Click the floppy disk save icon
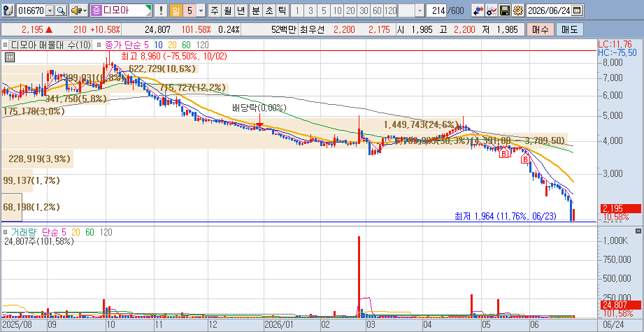 505,10
